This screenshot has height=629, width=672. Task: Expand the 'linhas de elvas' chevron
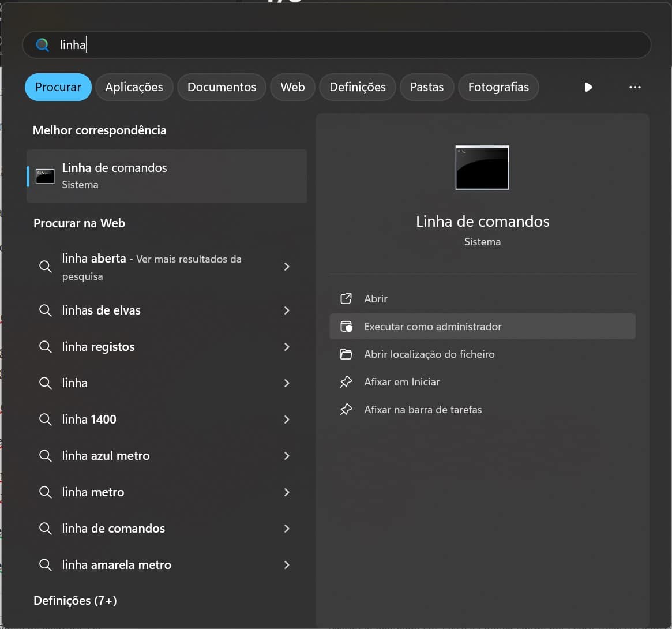click(287, 310)
